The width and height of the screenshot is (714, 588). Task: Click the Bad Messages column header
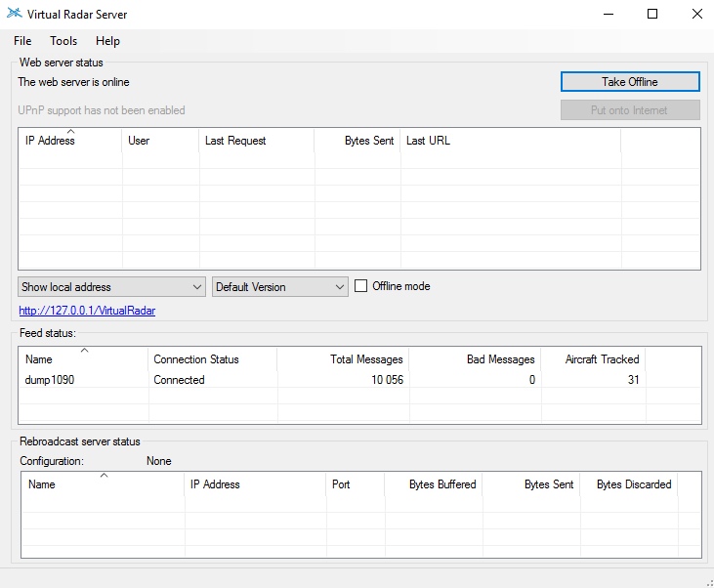pyautogui.click(x=475, y=358)
